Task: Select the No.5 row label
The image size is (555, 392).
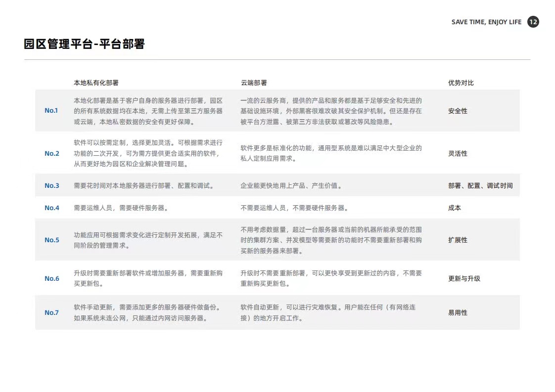Action: click(x=51, y=240)
